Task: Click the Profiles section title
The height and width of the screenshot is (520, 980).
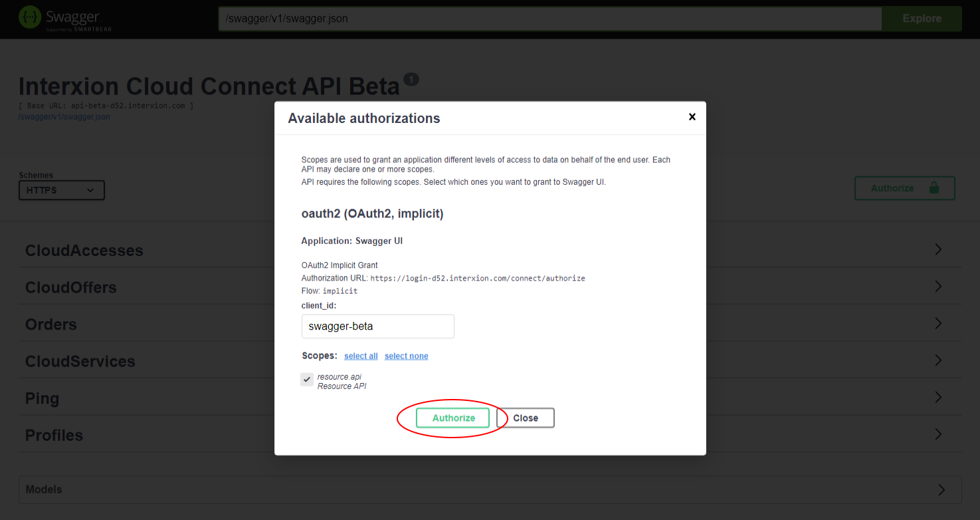Action: pos(54,436)
